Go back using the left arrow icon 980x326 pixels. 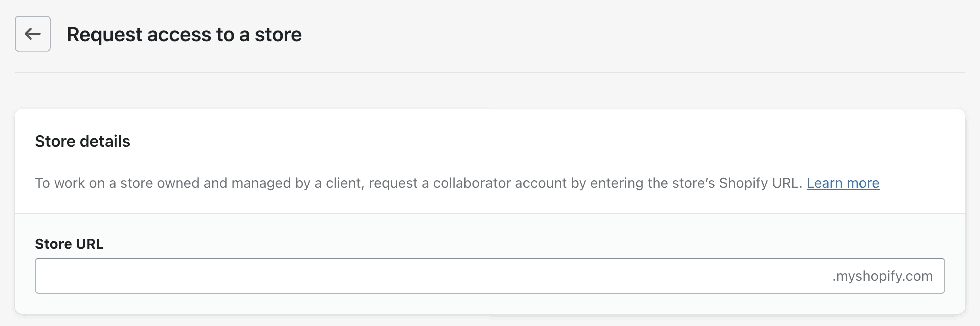(x=33, y=34)
